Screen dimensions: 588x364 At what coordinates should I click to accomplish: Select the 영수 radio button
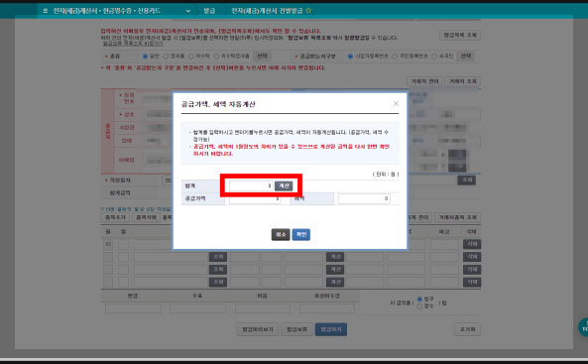(419, 306)
